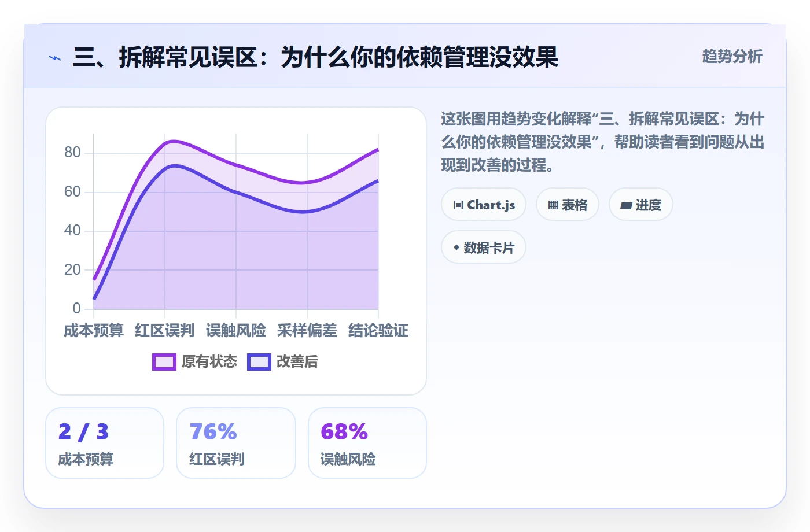This screenshot has height=532, width=810.
Task: Click the square icon in the Chart.js chip
Action: point(458,205)
